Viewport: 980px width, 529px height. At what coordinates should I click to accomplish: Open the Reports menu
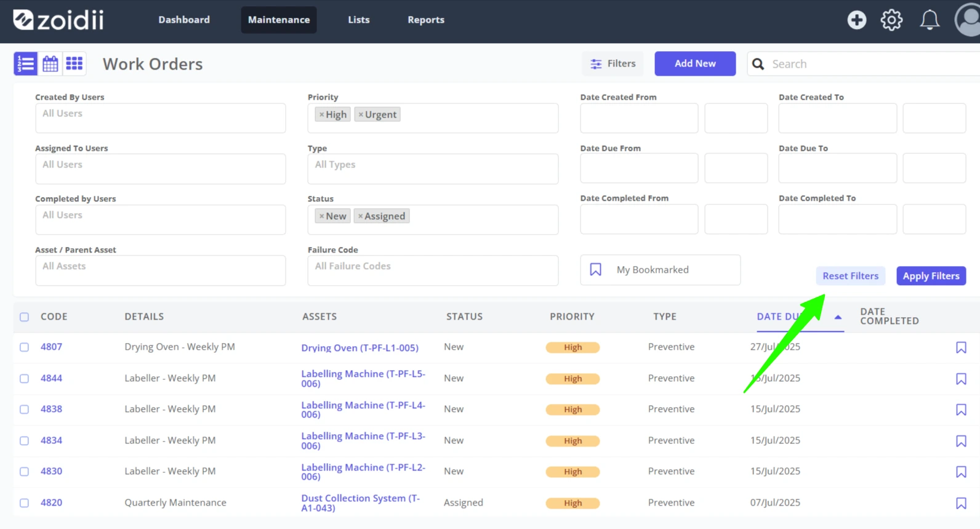coord(426,20)
